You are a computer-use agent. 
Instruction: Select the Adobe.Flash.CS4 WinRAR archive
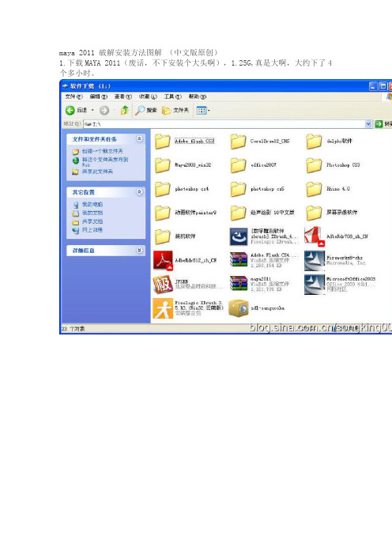pyautogui.click(x=264, y=260)
